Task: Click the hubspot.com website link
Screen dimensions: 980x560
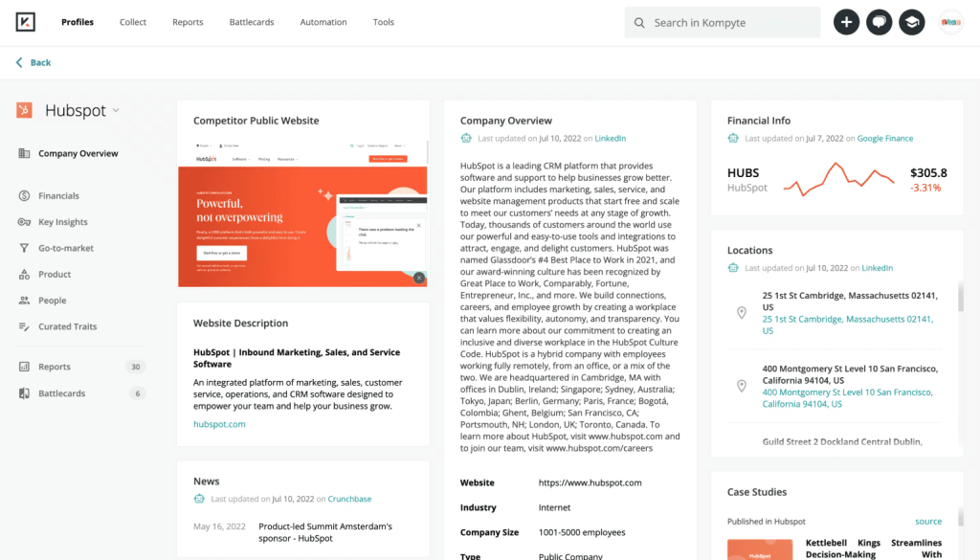Action: pos(219,424)
